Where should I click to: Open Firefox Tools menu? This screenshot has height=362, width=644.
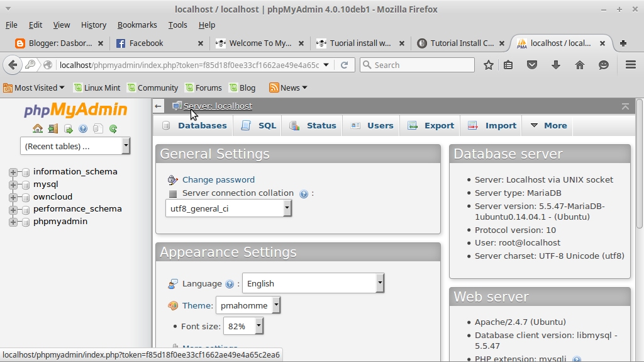click(177, 25)
